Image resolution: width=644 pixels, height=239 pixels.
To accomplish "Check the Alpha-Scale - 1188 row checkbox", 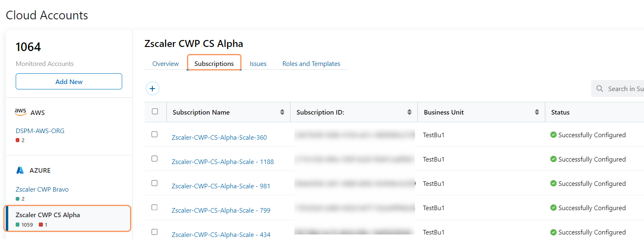I will click(x=154, y=159).
